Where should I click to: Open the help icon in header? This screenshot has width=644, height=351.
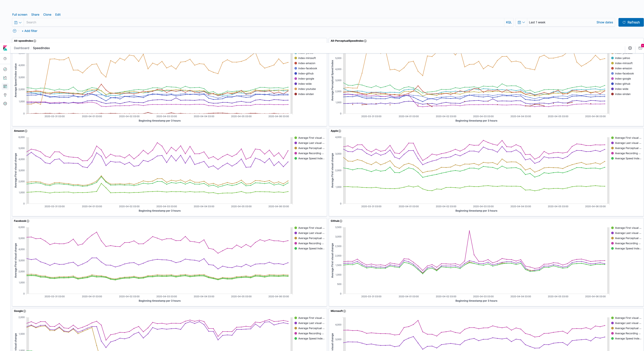[x=630, y=48]
